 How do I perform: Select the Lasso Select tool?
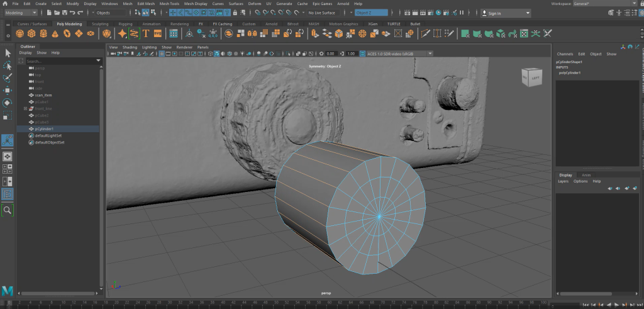pyautogui.click(x=8, y=65)
